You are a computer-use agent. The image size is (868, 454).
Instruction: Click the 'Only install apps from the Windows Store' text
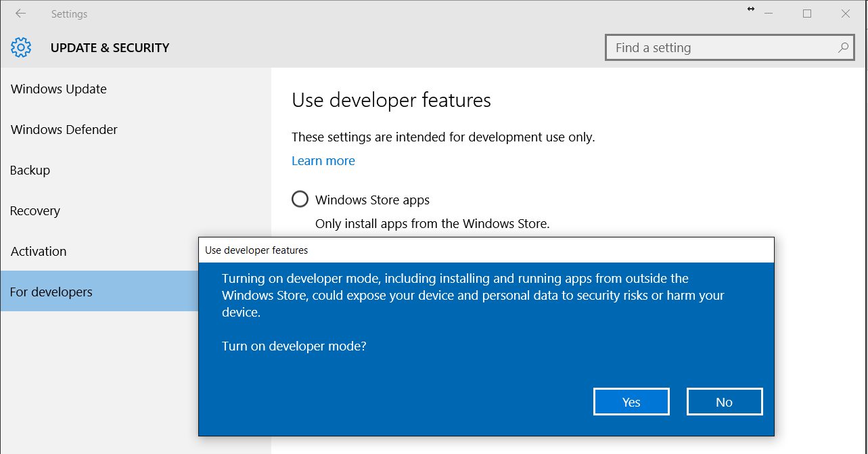(432, 223)
